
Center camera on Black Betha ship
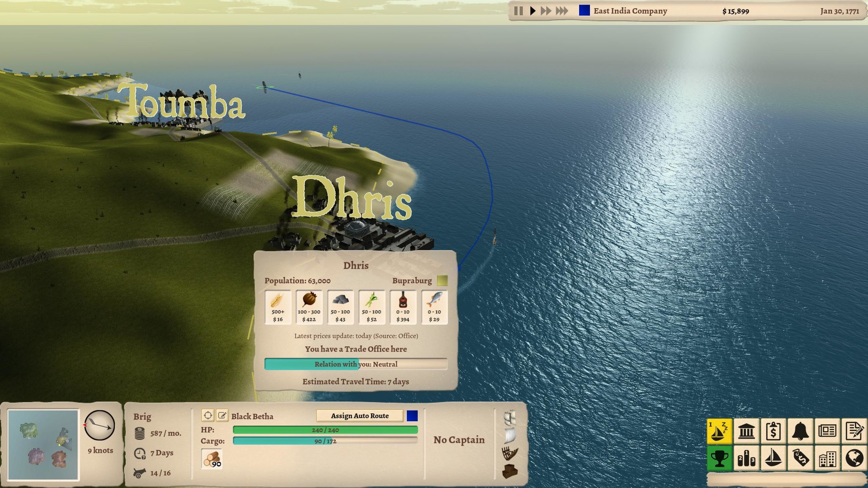(208, 415)
